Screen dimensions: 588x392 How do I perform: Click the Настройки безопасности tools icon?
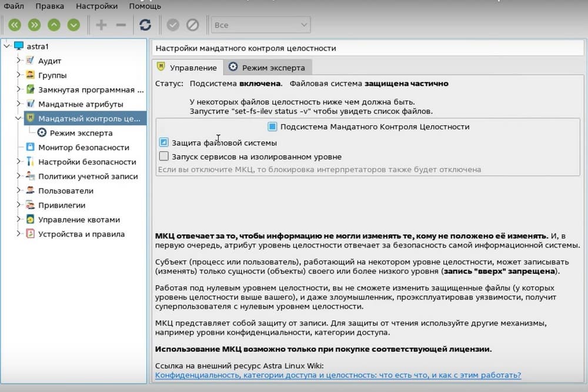pyautogui.click(x=31, y=162)
